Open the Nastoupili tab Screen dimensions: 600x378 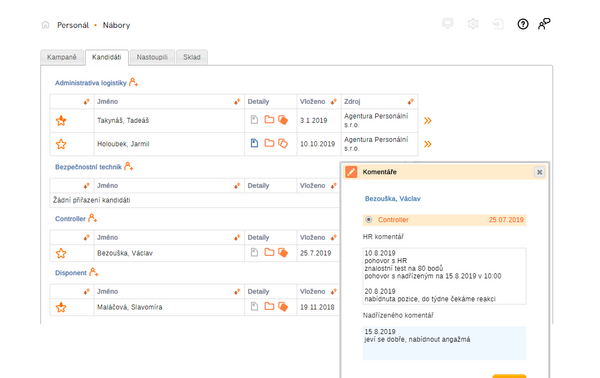coord(152,57)
